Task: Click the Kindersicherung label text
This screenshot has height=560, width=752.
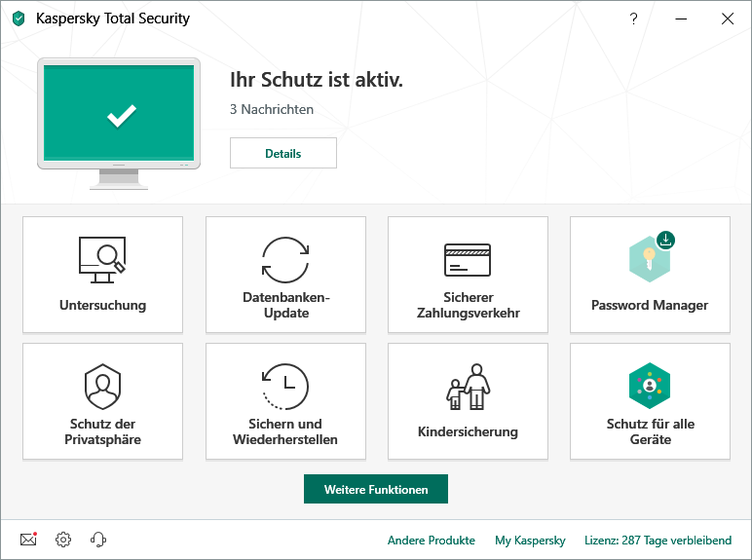Action: pos(469,432)
